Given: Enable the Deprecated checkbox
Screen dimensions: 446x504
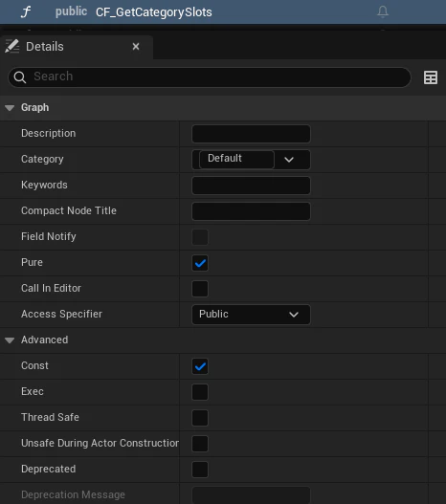Looking at the screenshot, I should point(200,470).
